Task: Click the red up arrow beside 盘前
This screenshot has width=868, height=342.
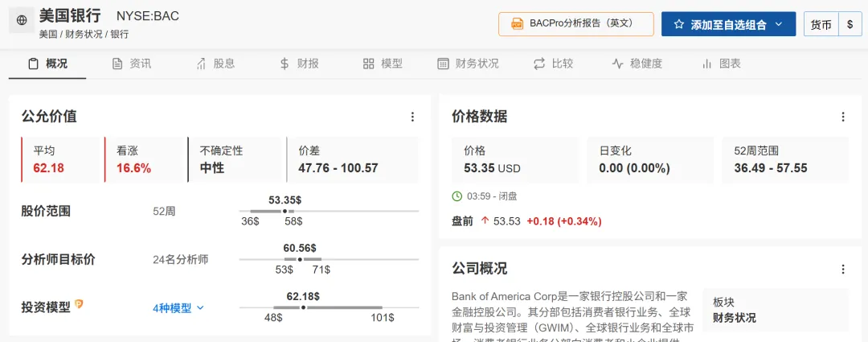Action: click(x=485, y=221)
